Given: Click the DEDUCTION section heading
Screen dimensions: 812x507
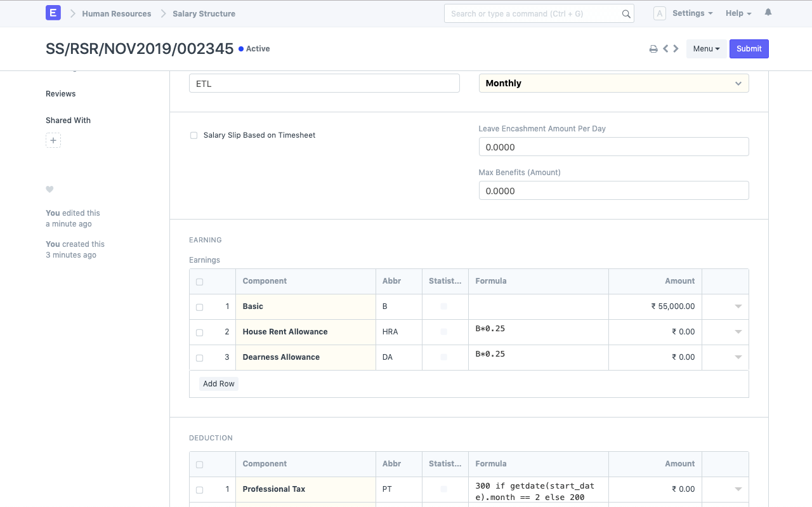Looking at the screenshot, I should tap(211, 438).
